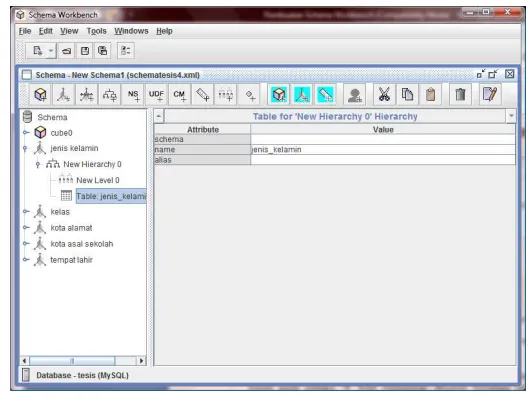Select New Level 0 in tree
This screenshot has width=530, height=404.
point(98,180)
